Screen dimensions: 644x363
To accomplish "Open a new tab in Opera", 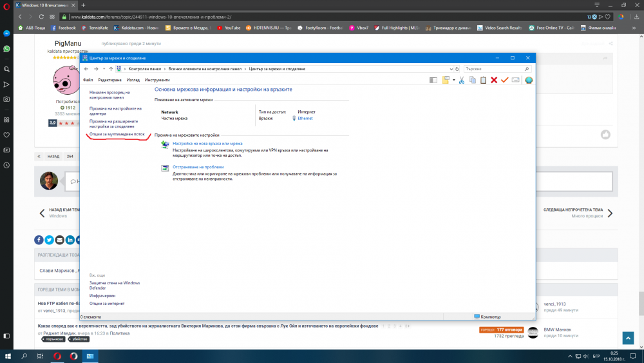I will 83,5.
